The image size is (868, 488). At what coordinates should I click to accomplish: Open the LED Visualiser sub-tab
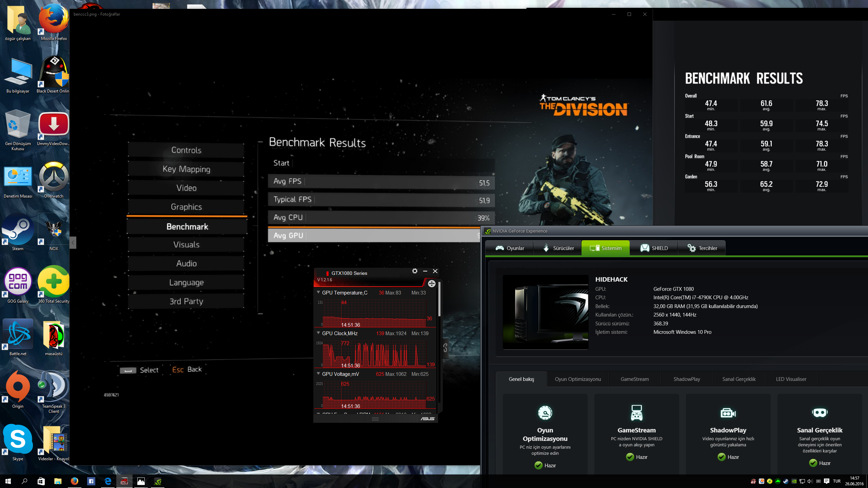(x=791, y=379)
